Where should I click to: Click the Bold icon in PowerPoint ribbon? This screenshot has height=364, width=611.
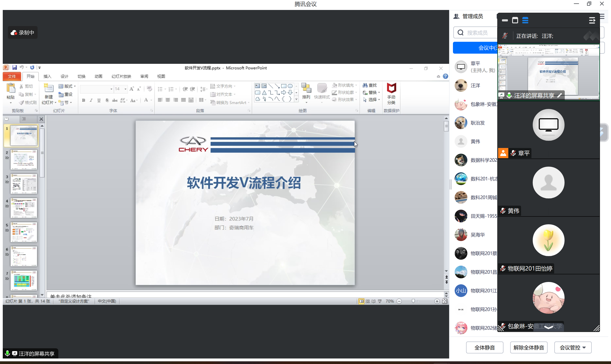pos(84,100)
